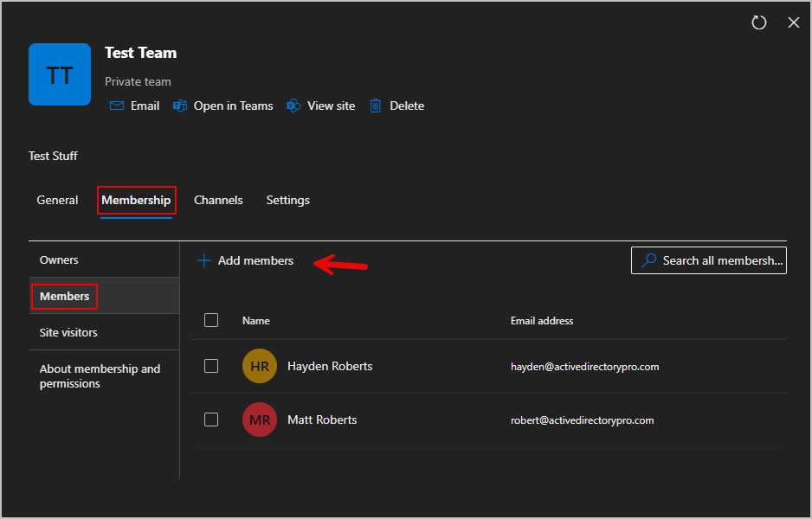Open About membership and permissions

(98, 375)
